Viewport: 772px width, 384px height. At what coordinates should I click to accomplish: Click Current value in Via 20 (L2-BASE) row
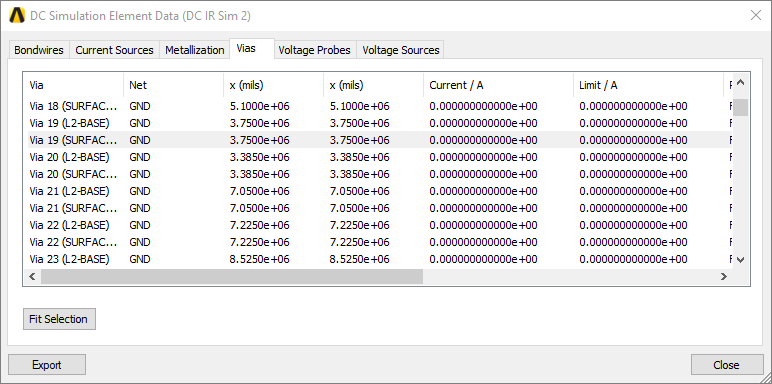pos(483,157)
